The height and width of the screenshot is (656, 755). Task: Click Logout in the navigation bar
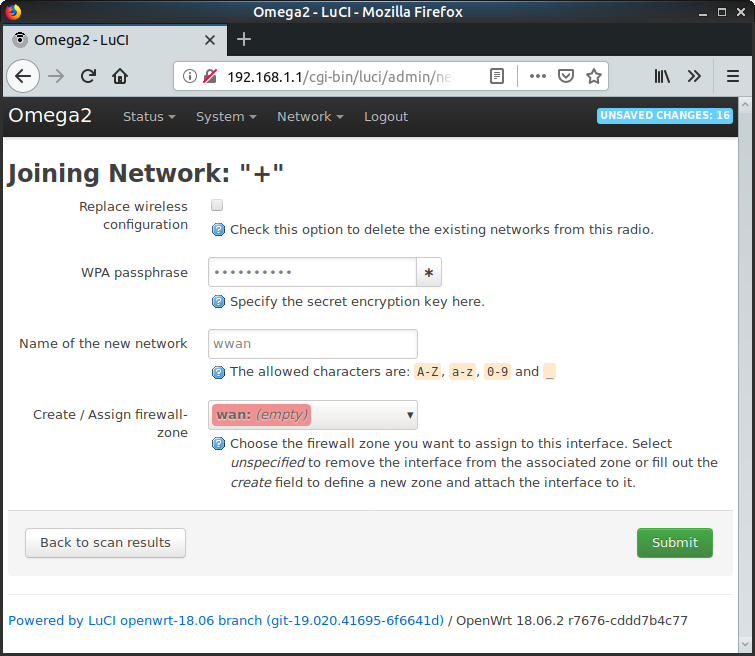(x=386, y=117)
